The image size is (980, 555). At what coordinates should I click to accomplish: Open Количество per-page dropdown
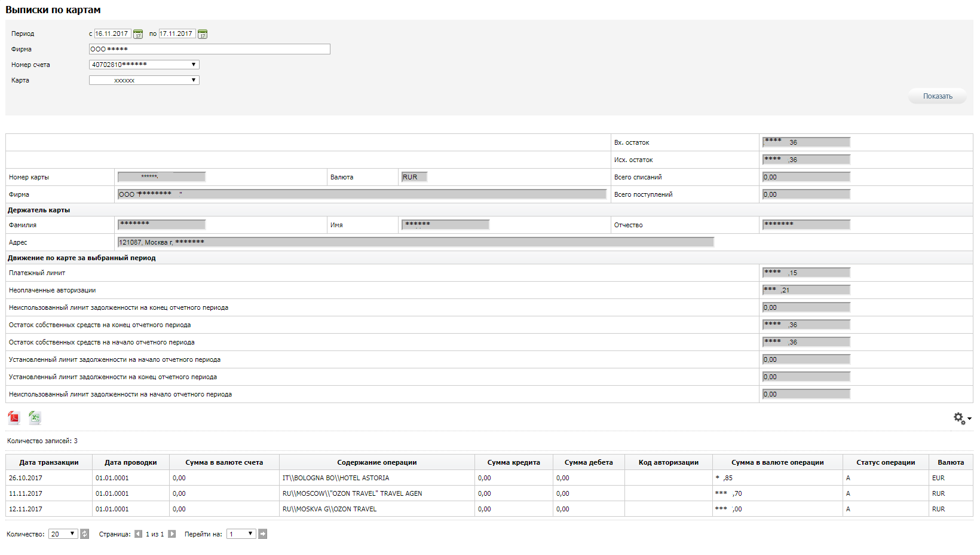pos(63,534)
